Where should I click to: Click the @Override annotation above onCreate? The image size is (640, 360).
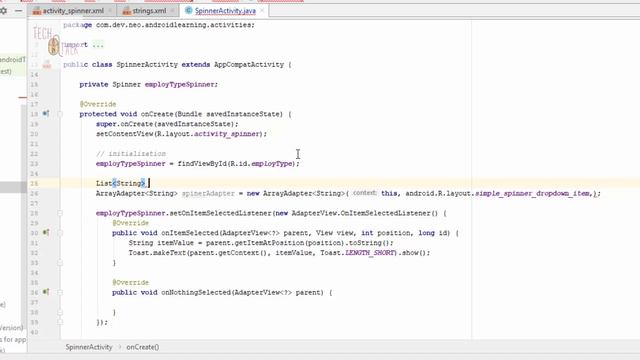click(x=98, y=104)
